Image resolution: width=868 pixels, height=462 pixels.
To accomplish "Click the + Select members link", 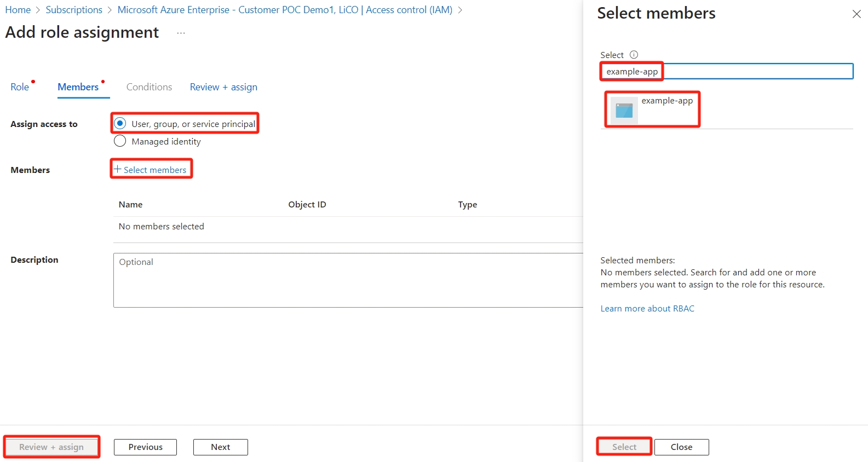I will [151, 170].
